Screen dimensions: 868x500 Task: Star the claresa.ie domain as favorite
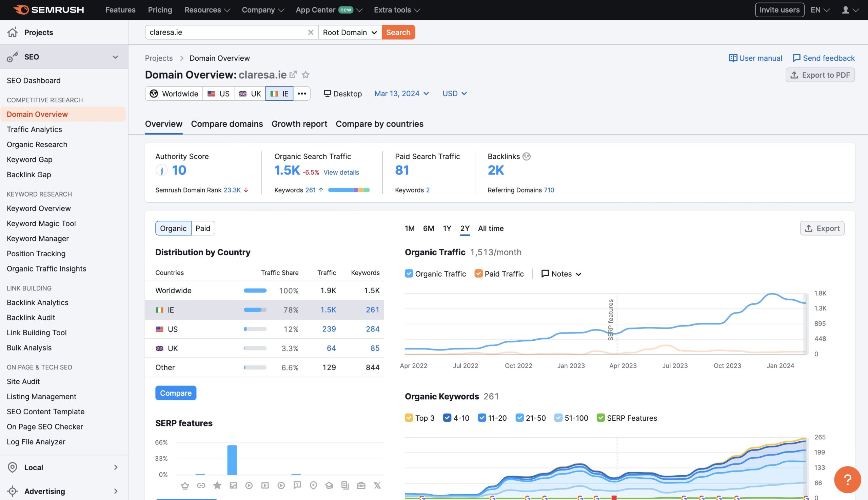(306, 74)
